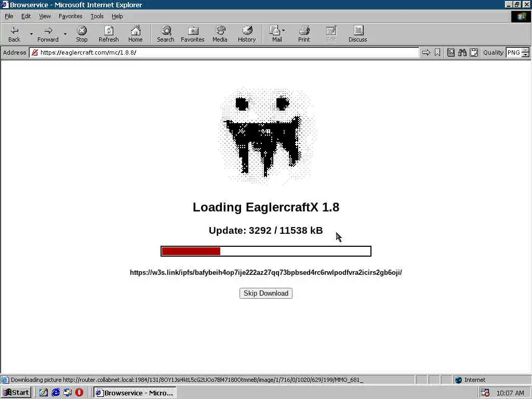Click the Update 3292 / 11538 kB text
The width and height of the screenshot is (532, 399).
[266, 230]
